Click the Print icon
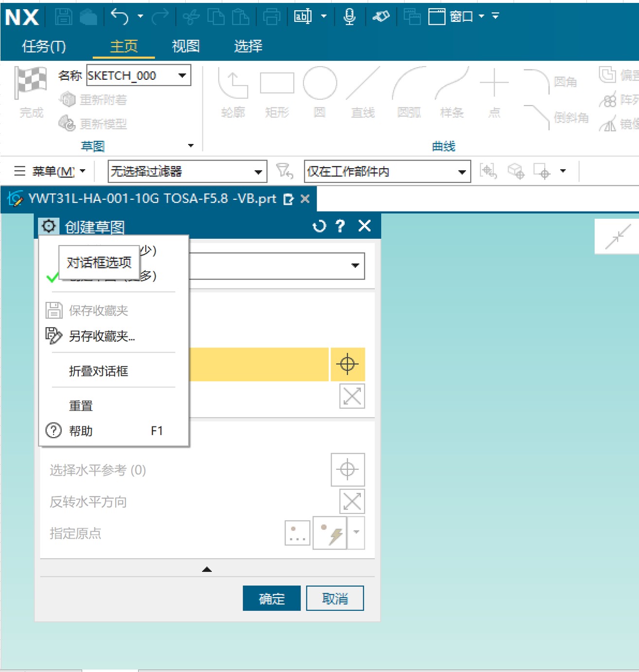 pos(272,17)
